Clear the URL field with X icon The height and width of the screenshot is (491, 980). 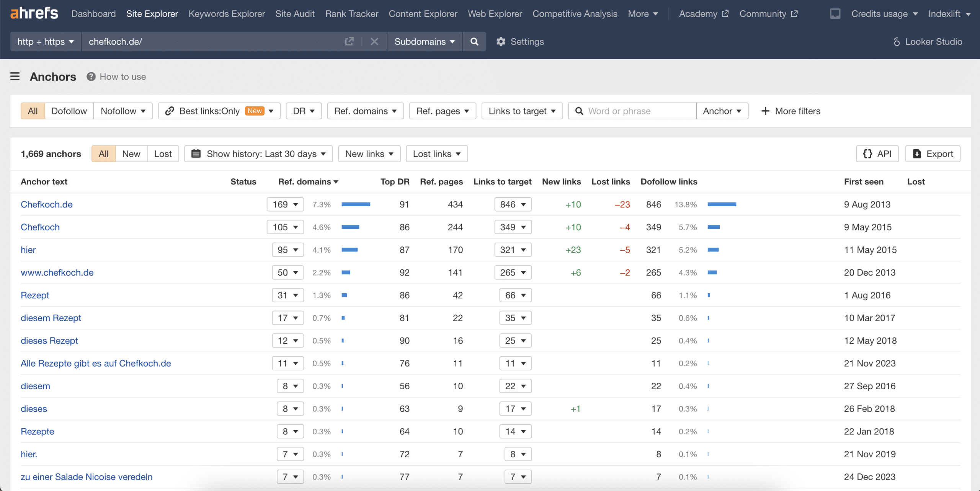(374, 41)
